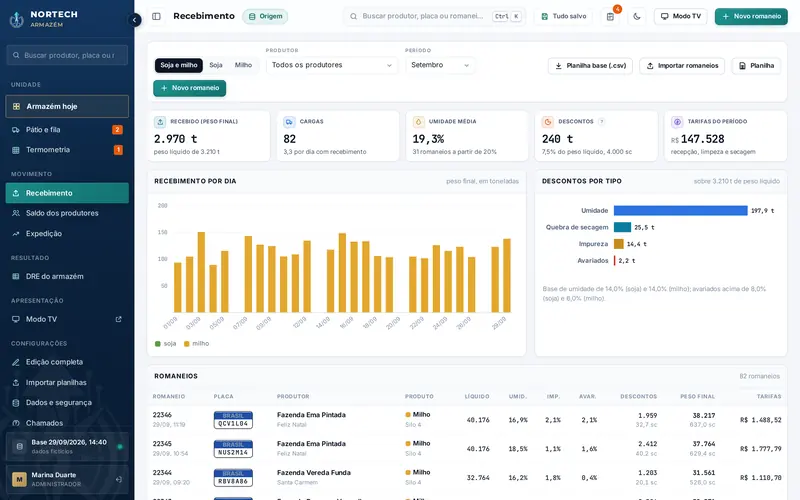800x500 pixels.
Task: Switch to dark mode via moon icon
Action: point(637,16)
